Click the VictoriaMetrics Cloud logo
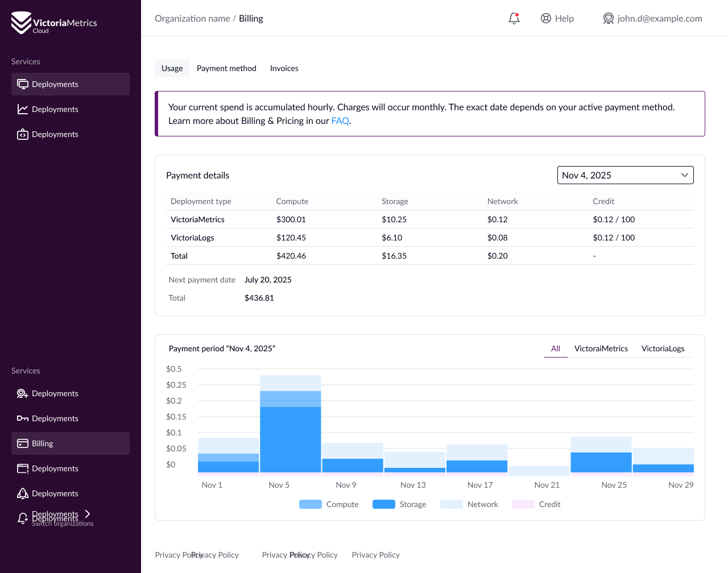This screenshot has height=573, width=728. coord(54,23)
